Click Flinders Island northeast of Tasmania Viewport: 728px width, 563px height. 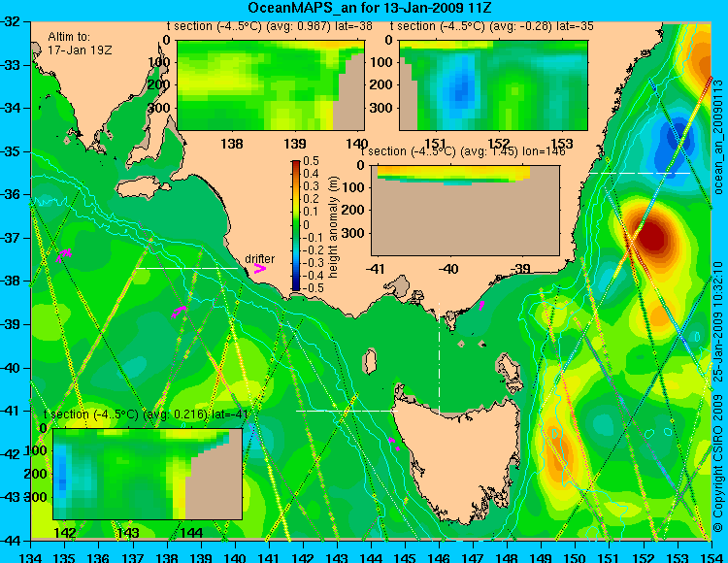(509, 367)
